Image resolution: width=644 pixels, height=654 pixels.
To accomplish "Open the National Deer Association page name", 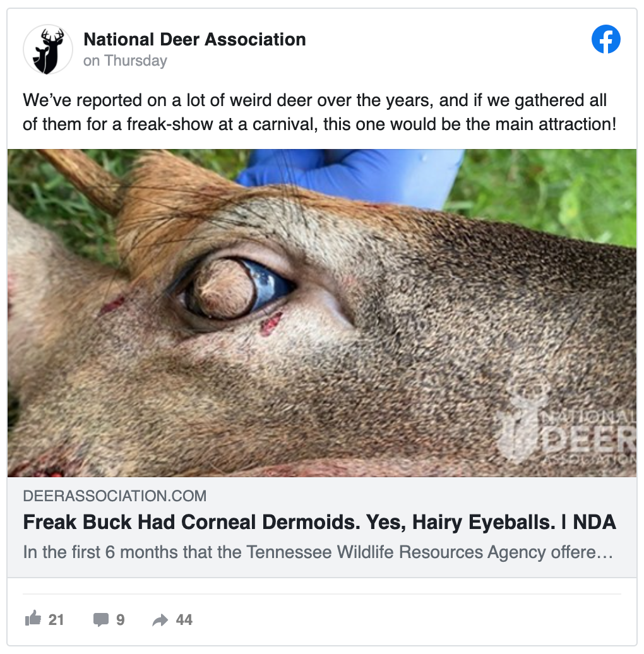I will coord(194,40).
